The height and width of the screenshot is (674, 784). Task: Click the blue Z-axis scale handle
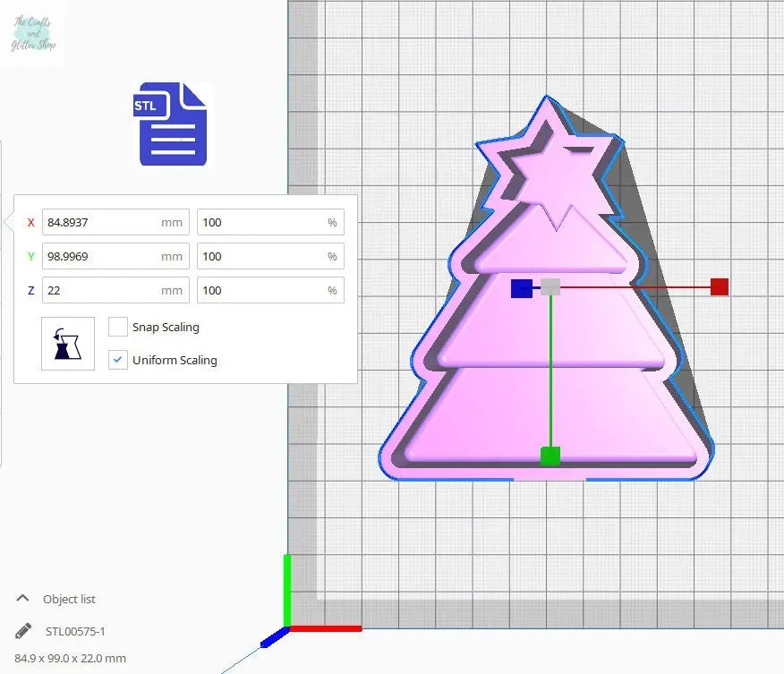coord(521,288)
